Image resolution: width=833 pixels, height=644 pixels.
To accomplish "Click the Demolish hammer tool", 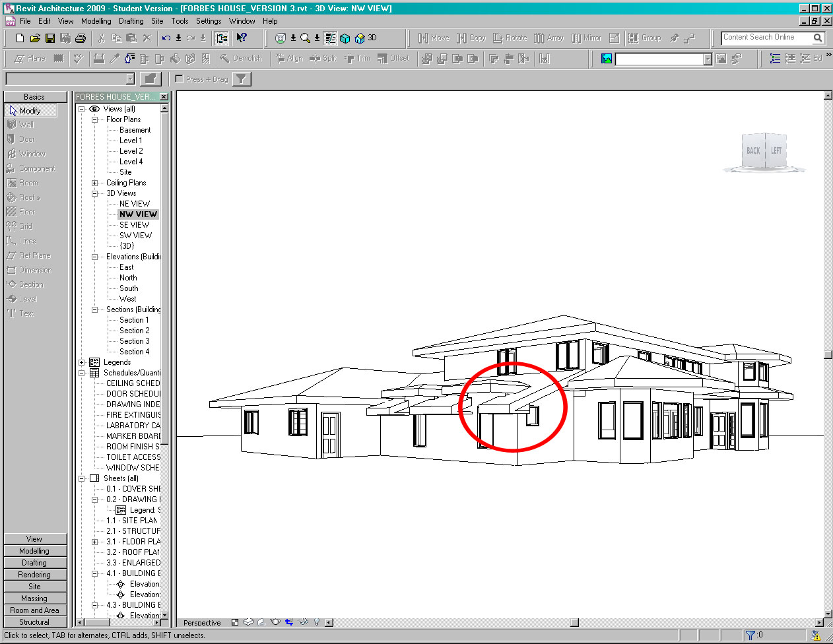I will coord(241,59).
